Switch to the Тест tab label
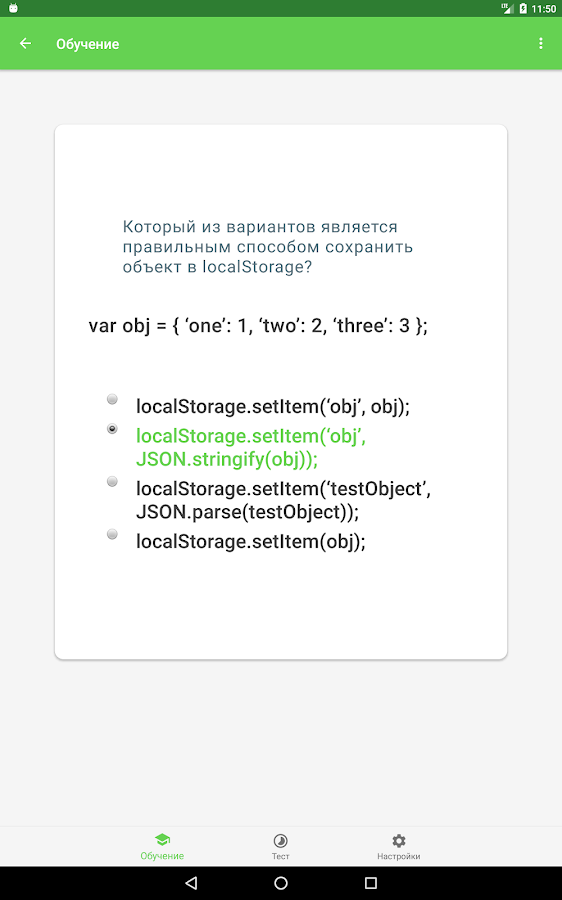Image resolution: width=562 pixels, height=900 pixels. click(281, 856)
